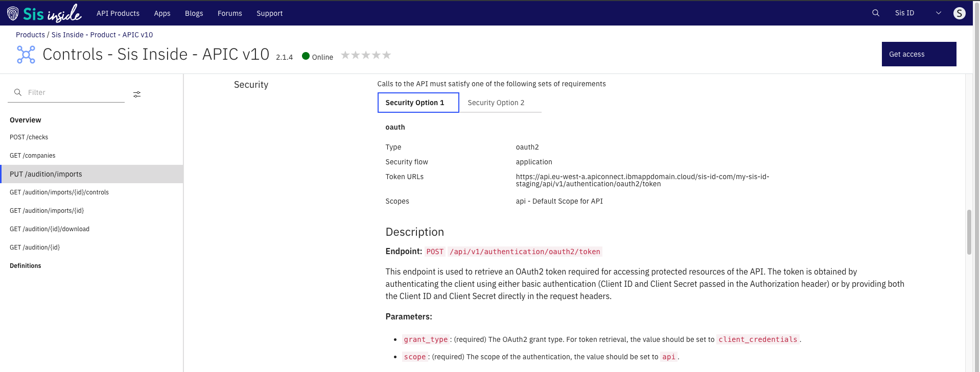Click the scope parameter code
Screen dimensions: 980x372
[415, 357]
